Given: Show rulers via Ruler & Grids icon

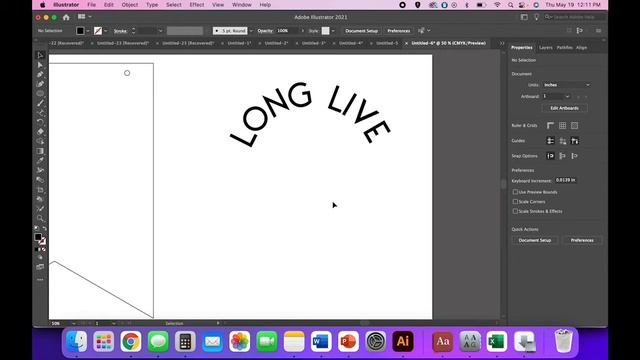Looking at the screenshot, I should coord(550,126).
